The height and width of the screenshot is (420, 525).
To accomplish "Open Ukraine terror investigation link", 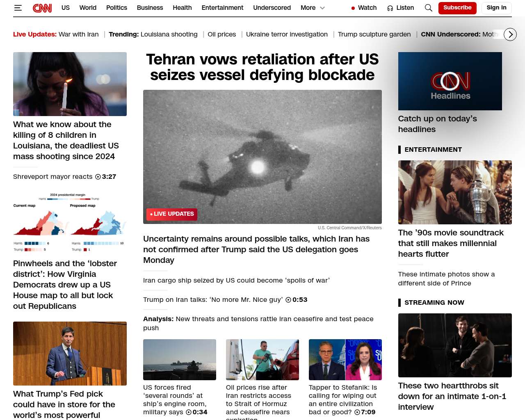I will point(287,34).
